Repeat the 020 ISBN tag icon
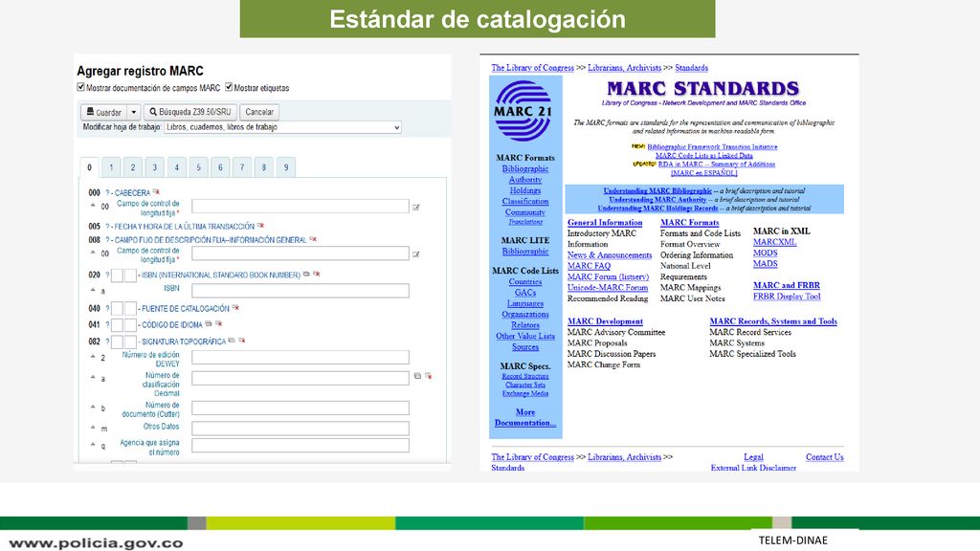Screen dimensions: 980x551 point(306,275)
